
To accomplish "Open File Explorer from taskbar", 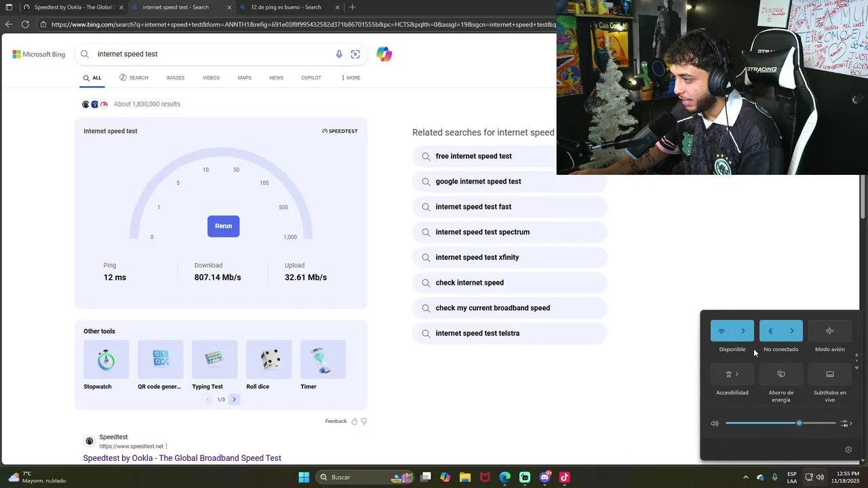I will pos(465,477).
